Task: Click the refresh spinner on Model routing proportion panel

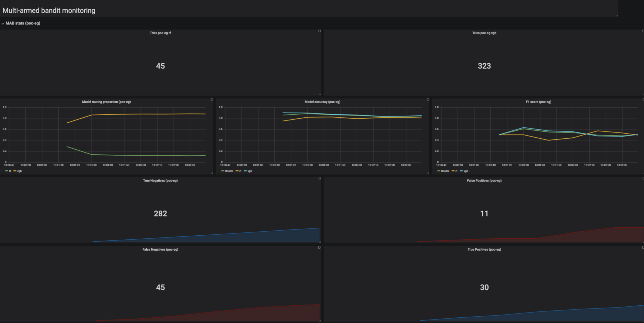Action: (x=211, y=100)
